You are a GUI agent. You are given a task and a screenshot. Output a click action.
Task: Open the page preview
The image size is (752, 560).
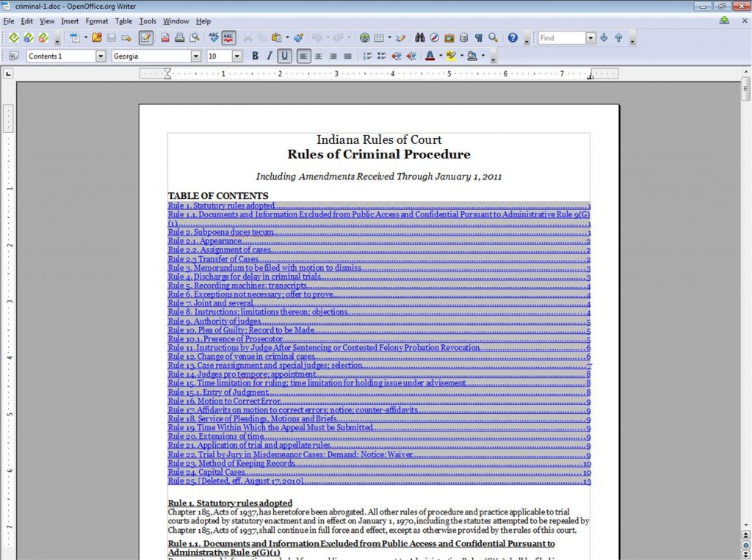click(x=194, y=38)
